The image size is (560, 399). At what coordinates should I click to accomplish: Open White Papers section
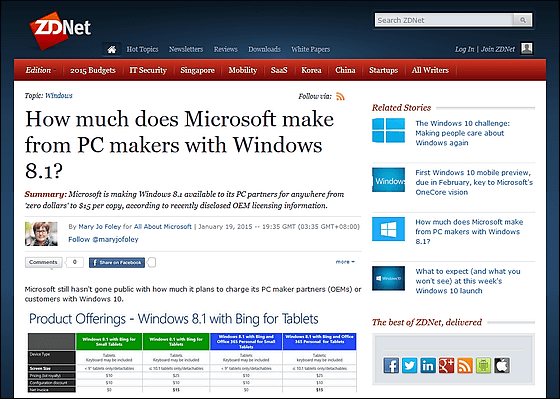pyautogui.click(x=310, y=49)
